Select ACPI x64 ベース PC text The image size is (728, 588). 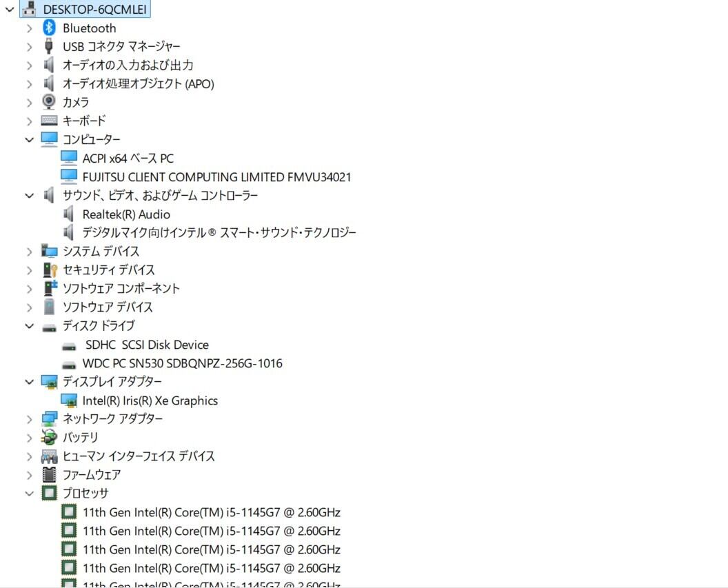pos(128,159)
